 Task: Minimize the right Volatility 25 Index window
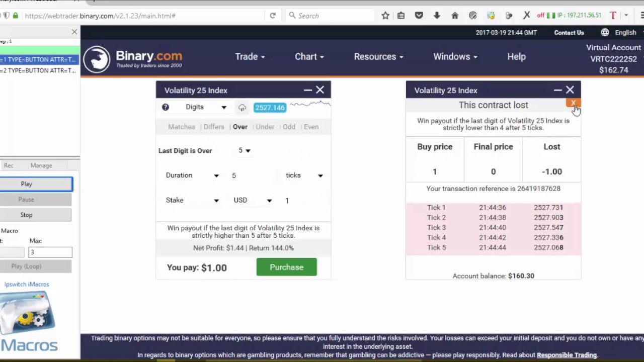pos(557,90)
